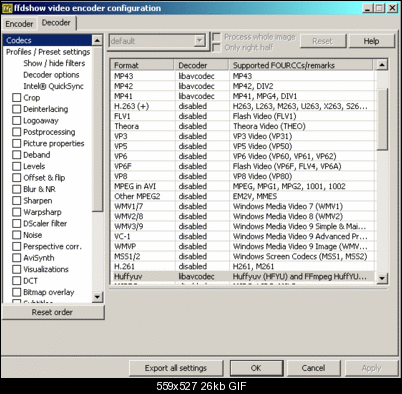The width and height of the screenshot is (402, 394).
Task: Click filter list scroll up arrow
Action: [97, 41]
